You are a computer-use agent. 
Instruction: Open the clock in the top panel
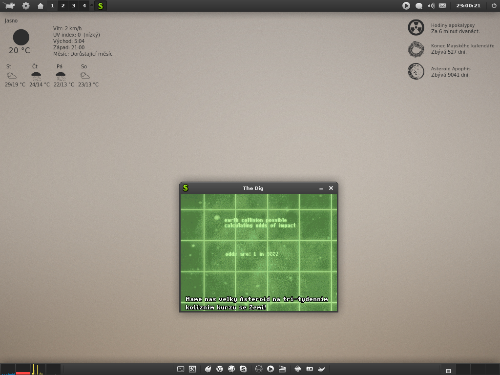pos(468,6)
